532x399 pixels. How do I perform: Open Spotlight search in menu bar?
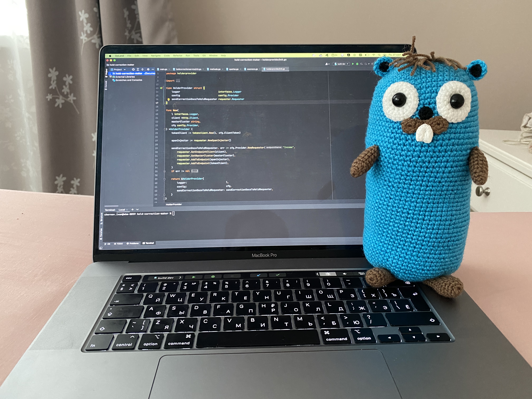click(x=379, y=55)
